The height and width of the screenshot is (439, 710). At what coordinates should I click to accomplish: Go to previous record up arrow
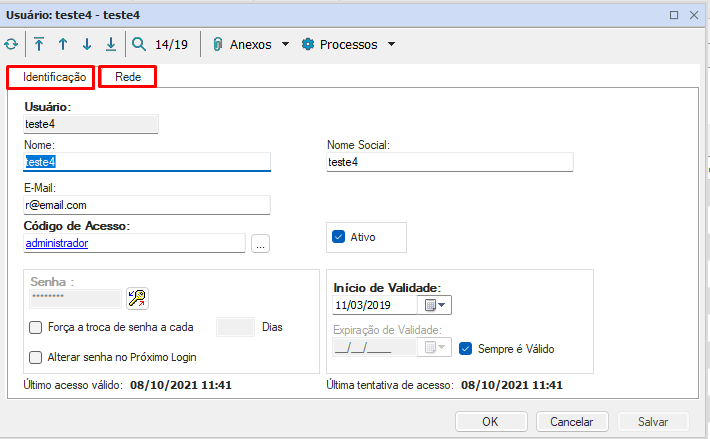63,44
